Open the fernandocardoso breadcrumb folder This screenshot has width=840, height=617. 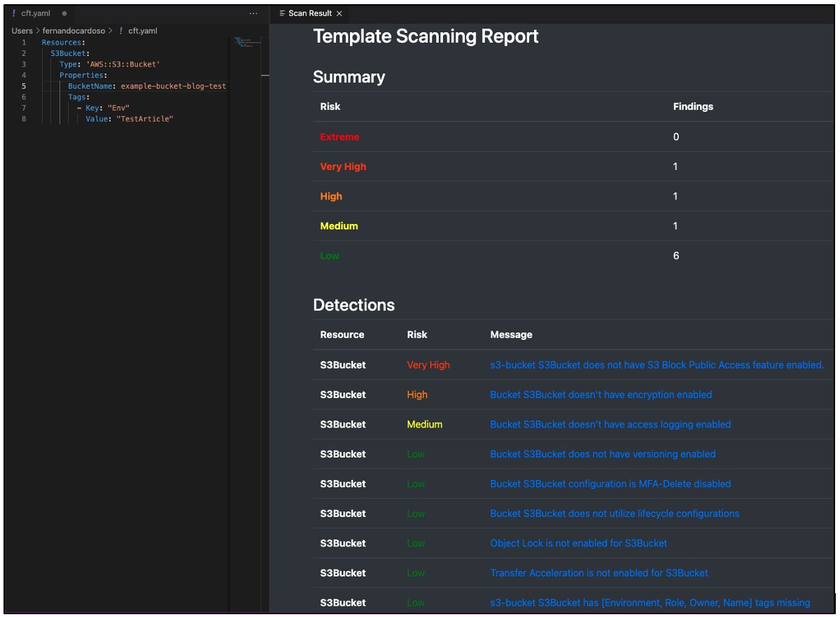pyautogui.click(x=73, y=31)
